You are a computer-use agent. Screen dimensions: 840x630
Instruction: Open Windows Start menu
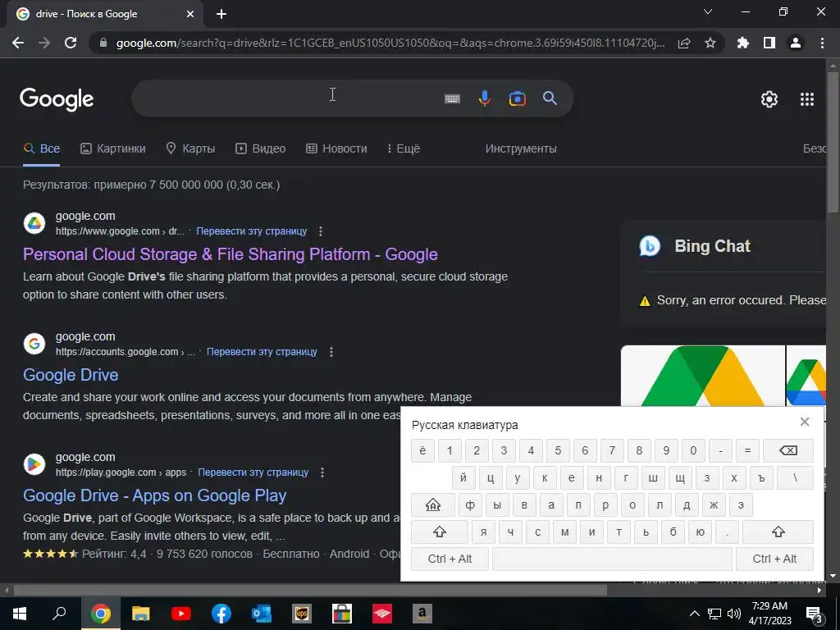(x=20, y=614)
